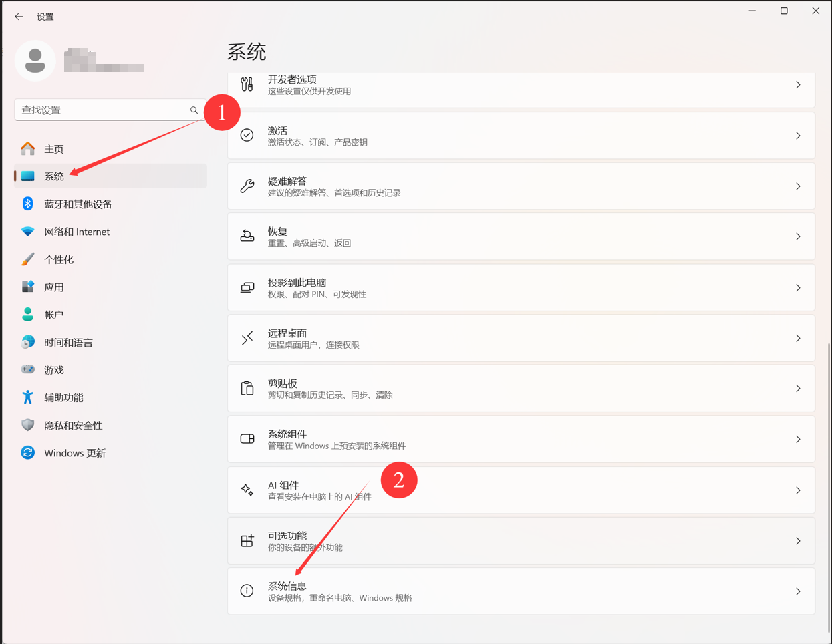The width and height of the screenshot is (832, 644).
Task: Open 剪贴板 with the right chevron
Action: click(798, 388)
